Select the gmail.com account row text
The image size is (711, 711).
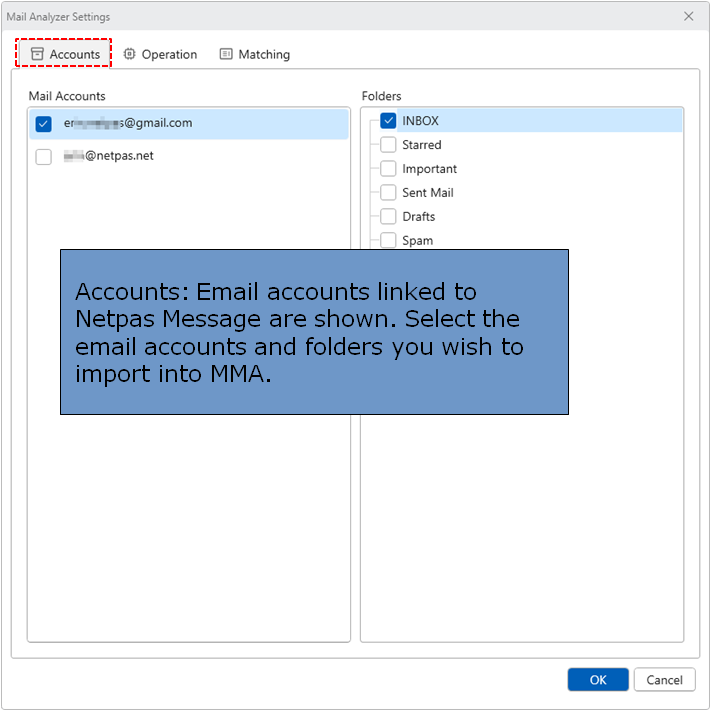[x=127, y=123]
